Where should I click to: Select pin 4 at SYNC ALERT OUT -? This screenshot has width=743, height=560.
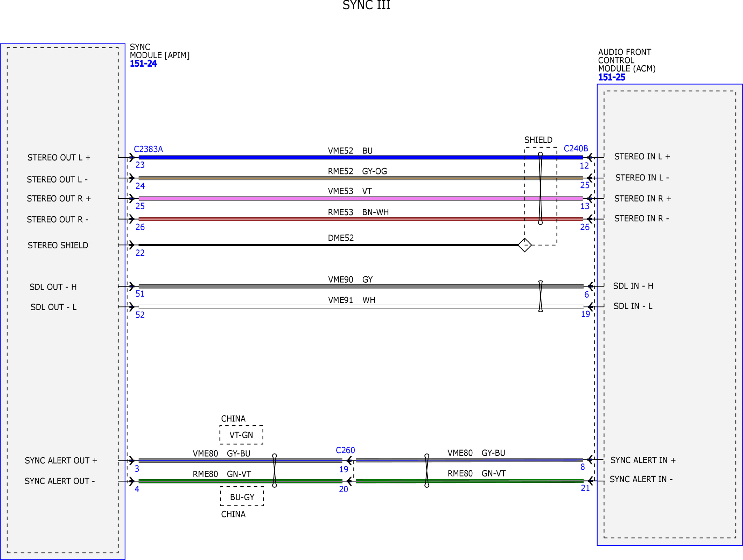[137, 489]
